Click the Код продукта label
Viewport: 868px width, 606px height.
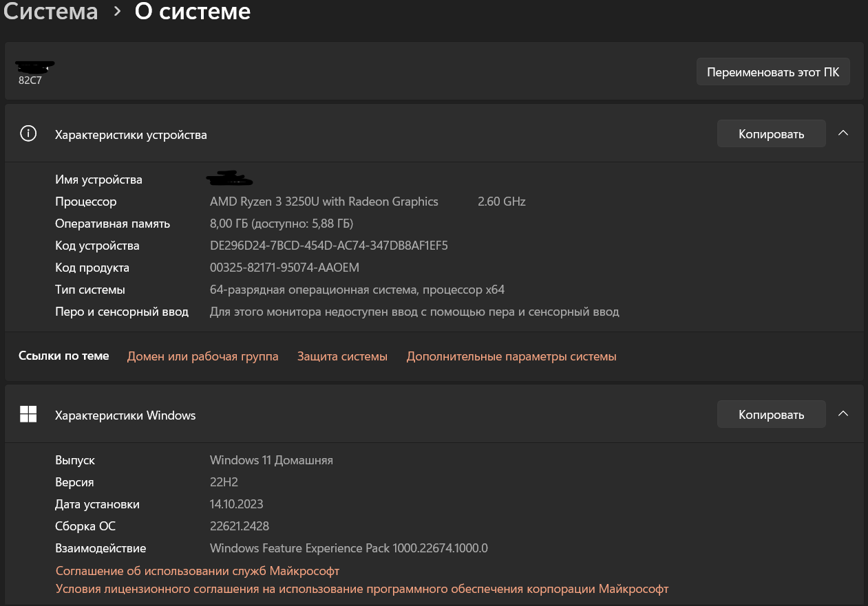[92, 268]
